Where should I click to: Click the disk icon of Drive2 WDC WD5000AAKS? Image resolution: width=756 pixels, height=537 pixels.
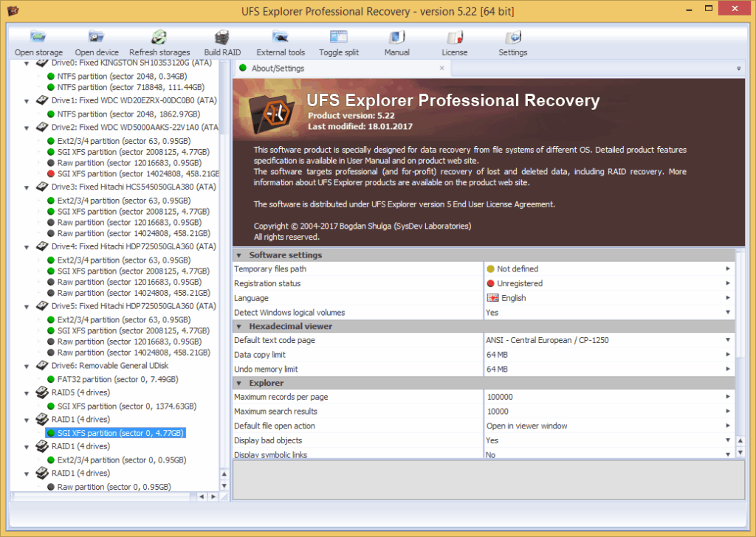pos(42,127)
